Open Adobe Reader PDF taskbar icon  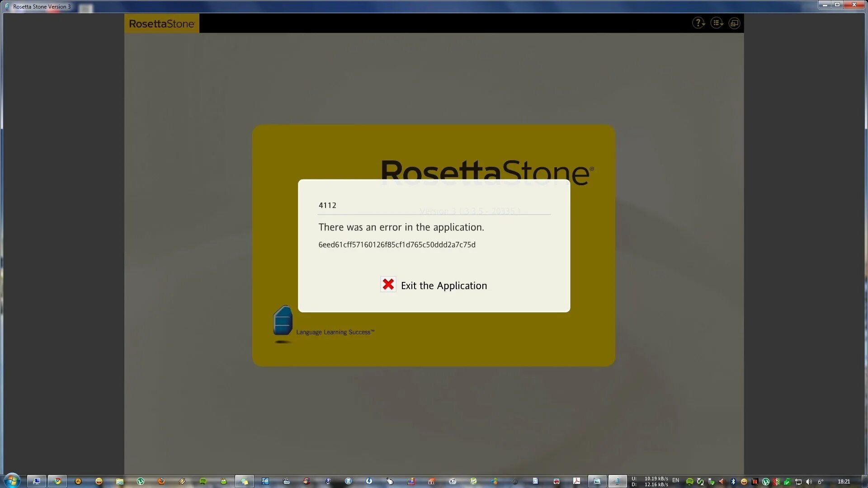(576, 481)
